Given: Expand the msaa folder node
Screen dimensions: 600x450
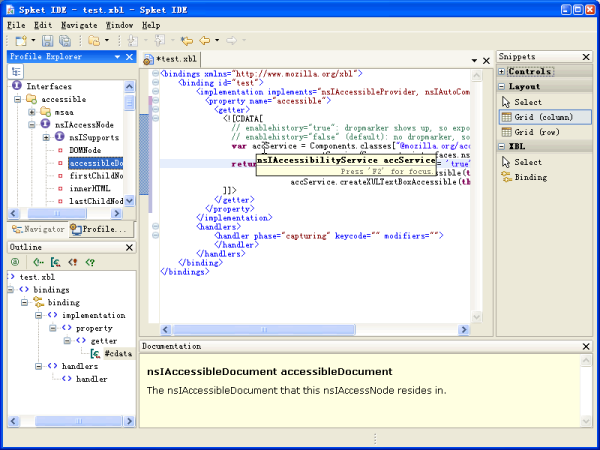Looking at the screenshot, I should [x=32, y=112].
